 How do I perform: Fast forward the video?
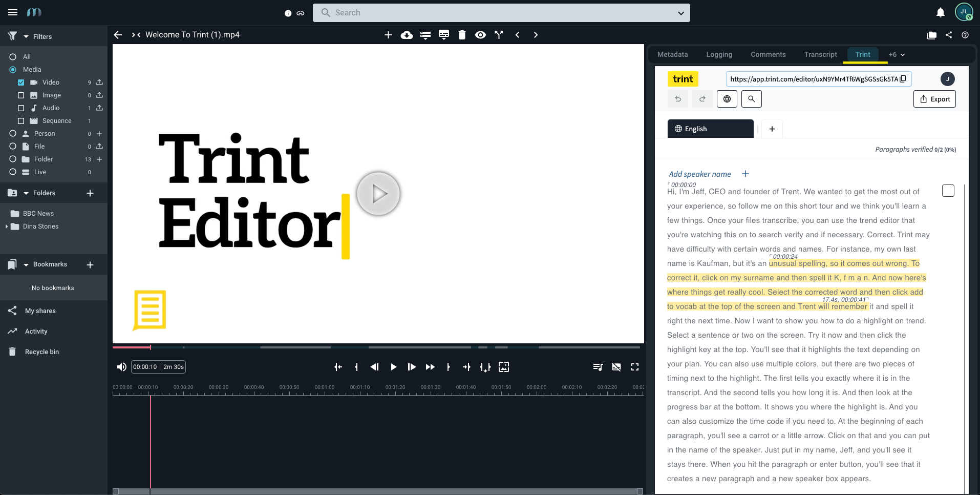click(x=430, y=367)
